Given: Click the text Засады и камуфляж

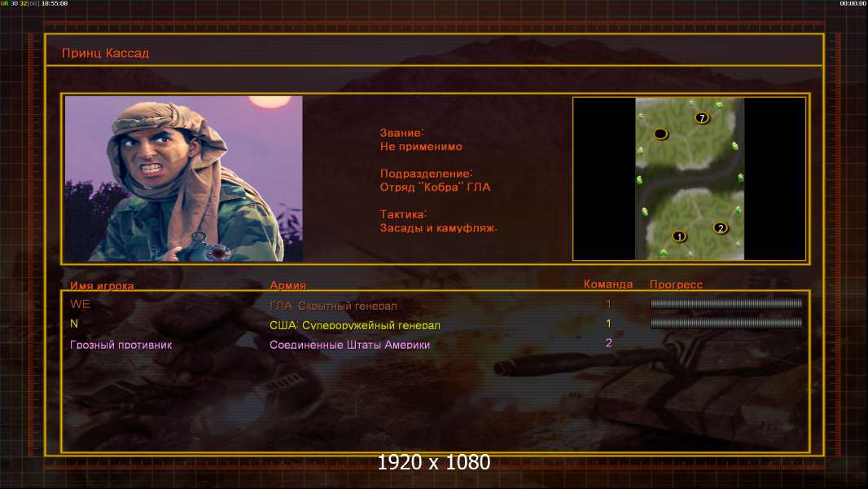Looking at the screenshot, I should (438, 228).
